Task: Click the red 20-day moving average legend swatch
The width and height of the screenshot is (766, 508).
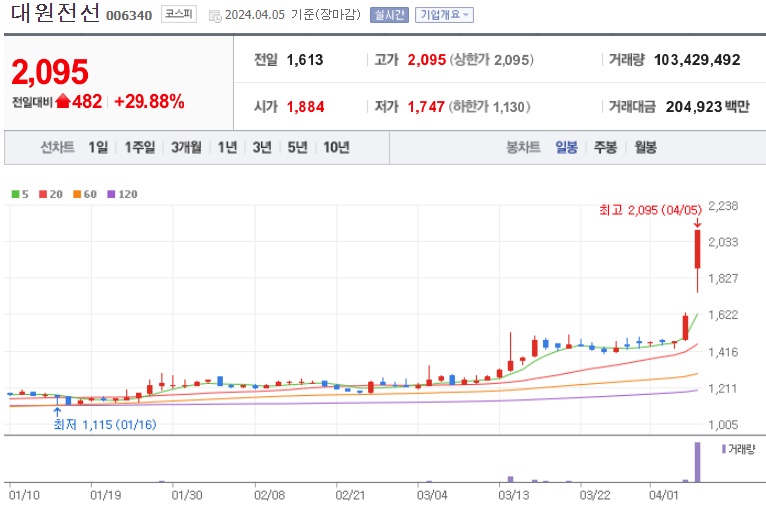Action: point(43,194)
